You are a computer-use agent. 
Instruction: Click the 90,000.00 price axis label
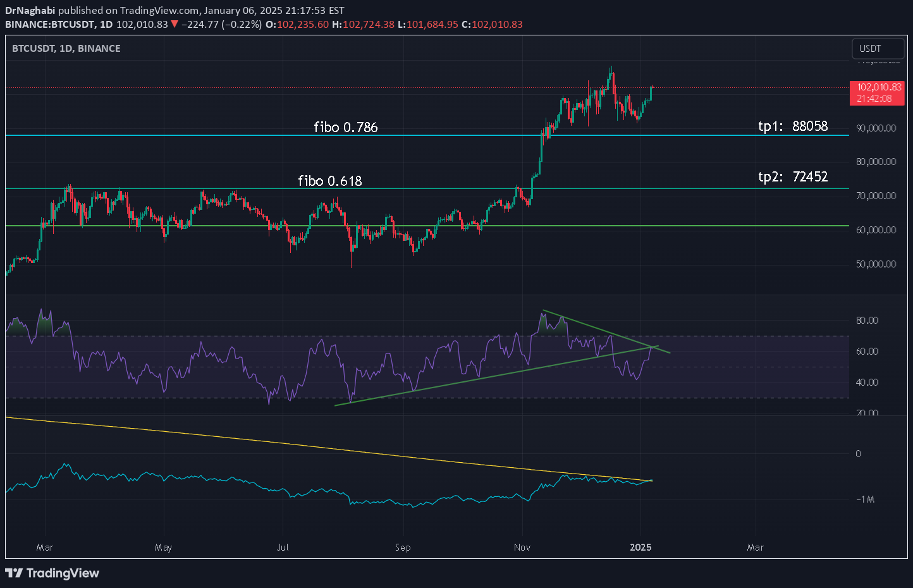point(876,128)
